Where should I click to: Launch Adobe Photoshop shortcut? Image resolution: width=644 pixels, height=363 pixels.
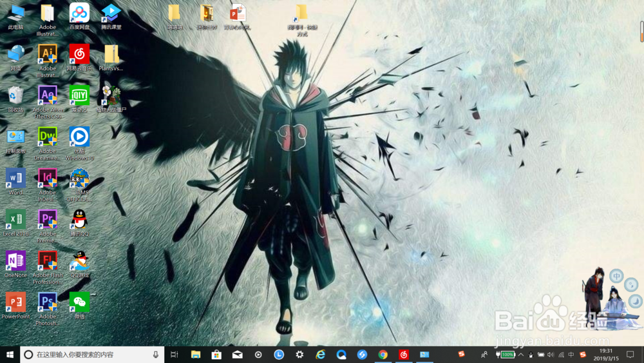pos(47,308)
